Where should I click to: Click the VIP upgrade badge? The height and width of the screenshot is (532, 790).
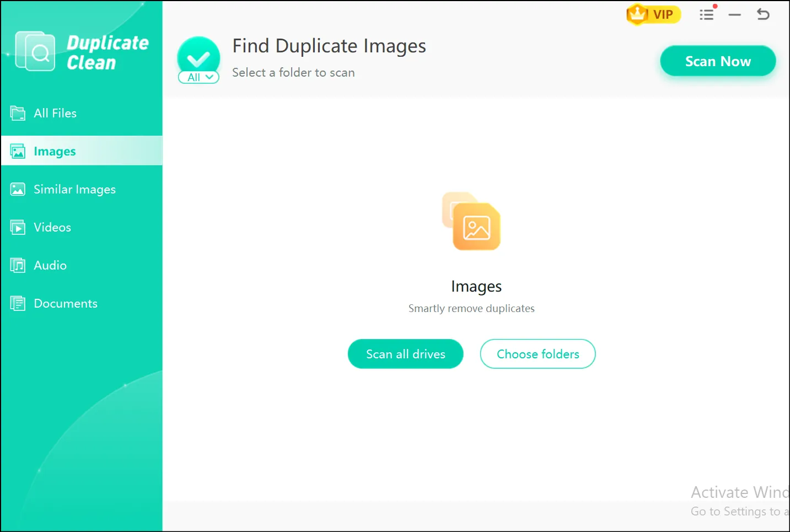(x=653, y=14)
